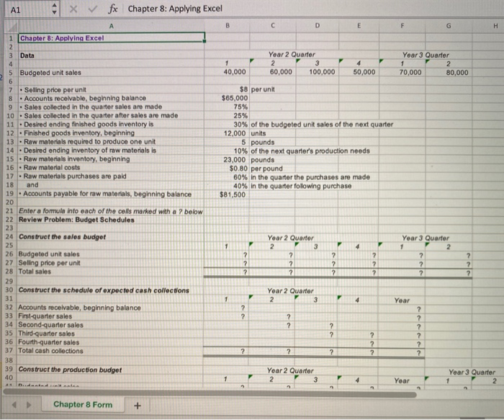
Task: Click the 40,000 budgeted unit sales cell
Action: tap(228, 72)
